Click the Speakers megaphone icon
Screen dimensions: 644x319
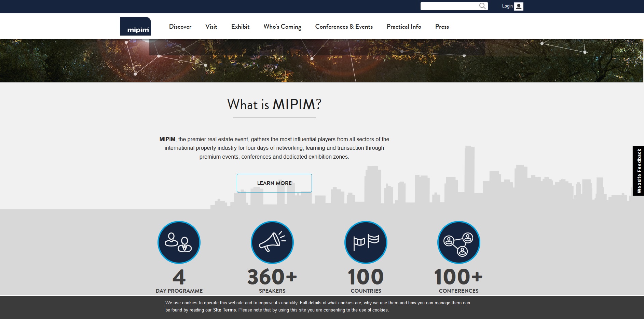click(x=272, y=242)
